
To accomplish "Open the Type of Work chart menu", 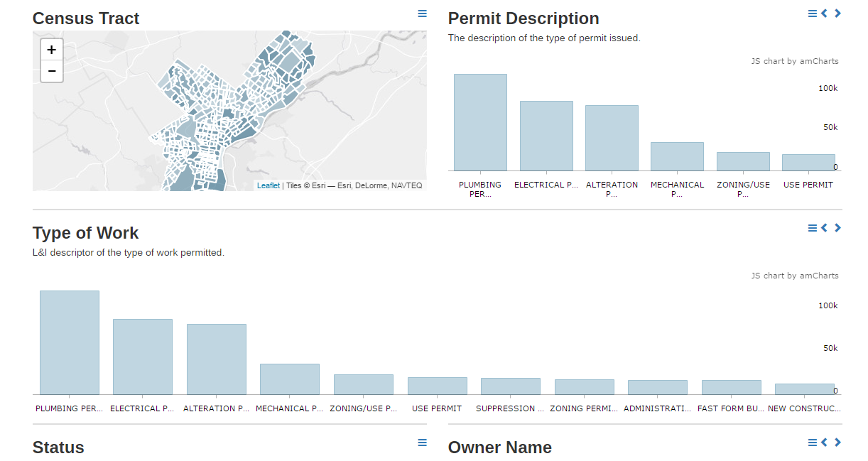I will click(x=811, y=228).
